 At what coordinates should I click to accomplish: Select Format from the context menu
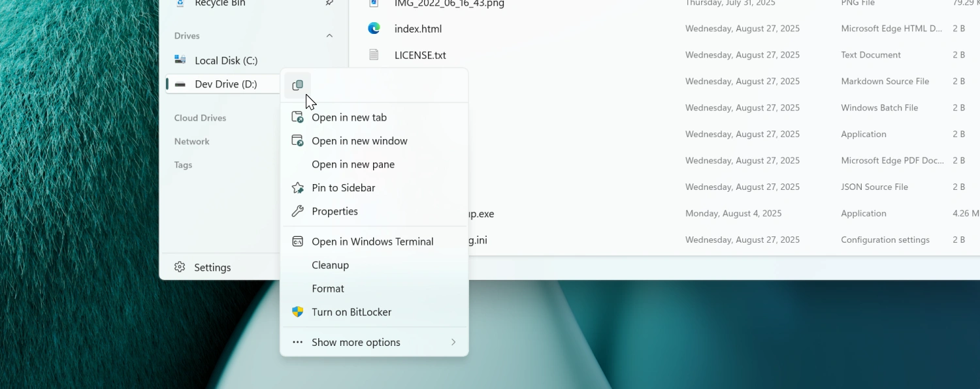click(328, 288)
